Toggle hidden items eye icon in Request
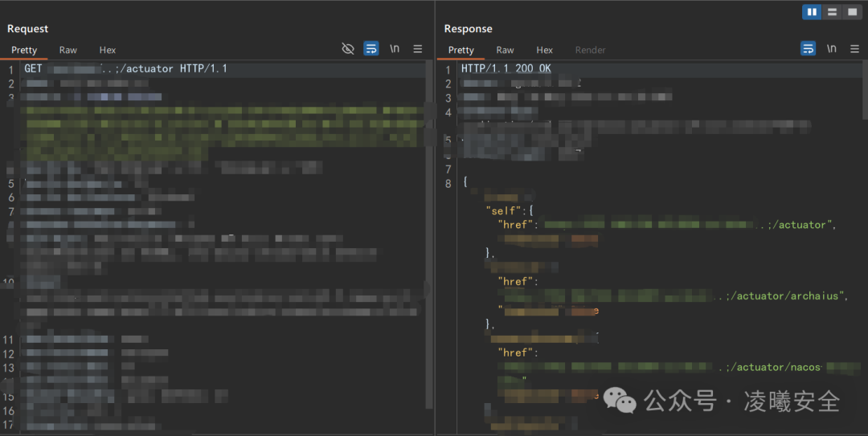 click(348, 49)
